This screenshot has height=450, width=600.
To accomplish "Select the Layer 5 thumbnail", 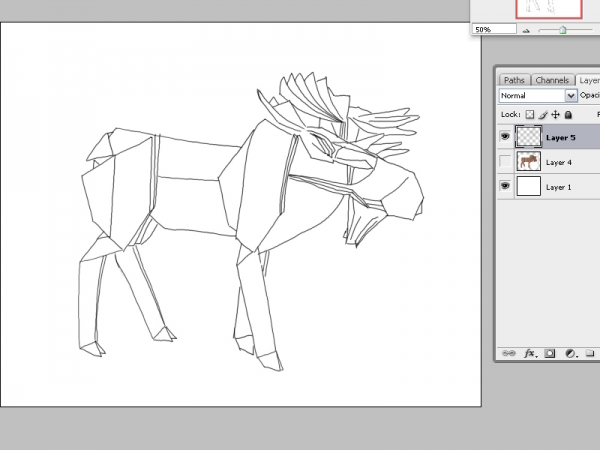I will point(529,137).
